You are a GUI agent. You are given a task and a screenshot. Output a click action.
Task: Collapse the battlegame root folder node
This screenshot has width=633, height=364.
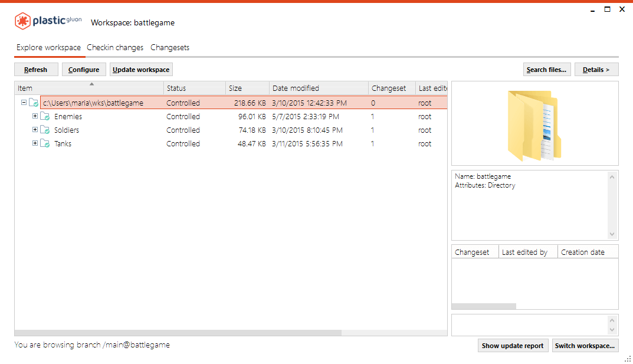click(24, 103)
